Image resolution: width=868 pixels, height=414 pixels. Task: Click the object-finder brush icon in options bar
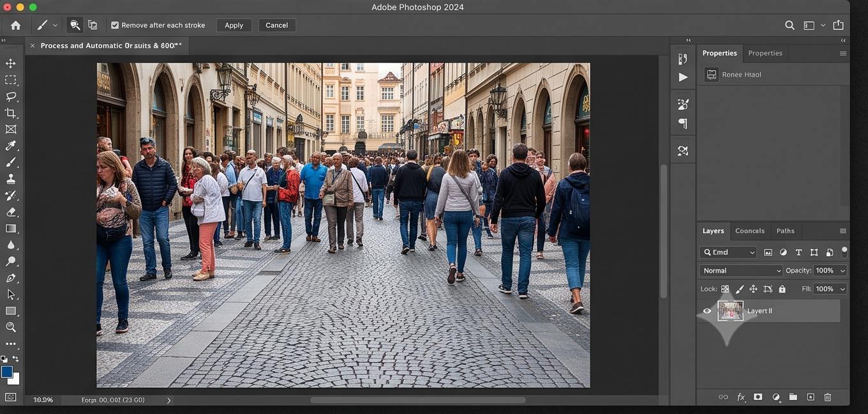pos(75,25)
